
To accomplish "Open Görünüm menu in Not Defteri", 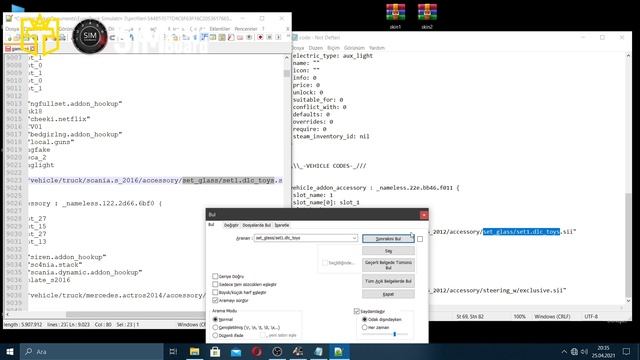I will pyautogui.click(x=354, y=48).
